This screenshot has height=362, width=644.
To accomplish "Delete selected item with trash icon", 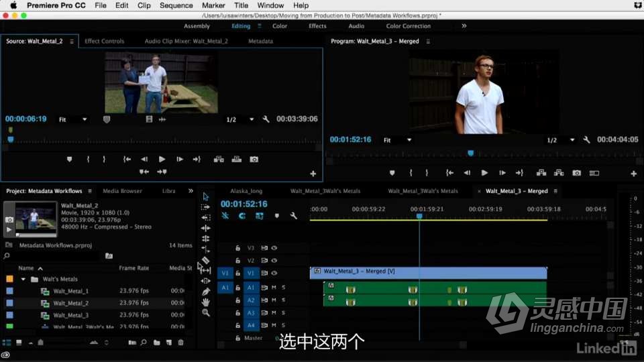I will point(180,343).
